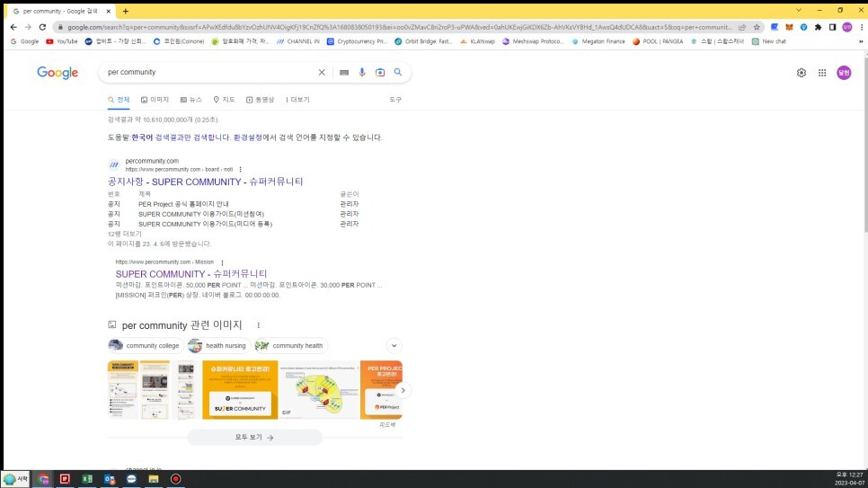Click the page vertical scrollbar
This screenshot has height=488, width=868.
865,144
